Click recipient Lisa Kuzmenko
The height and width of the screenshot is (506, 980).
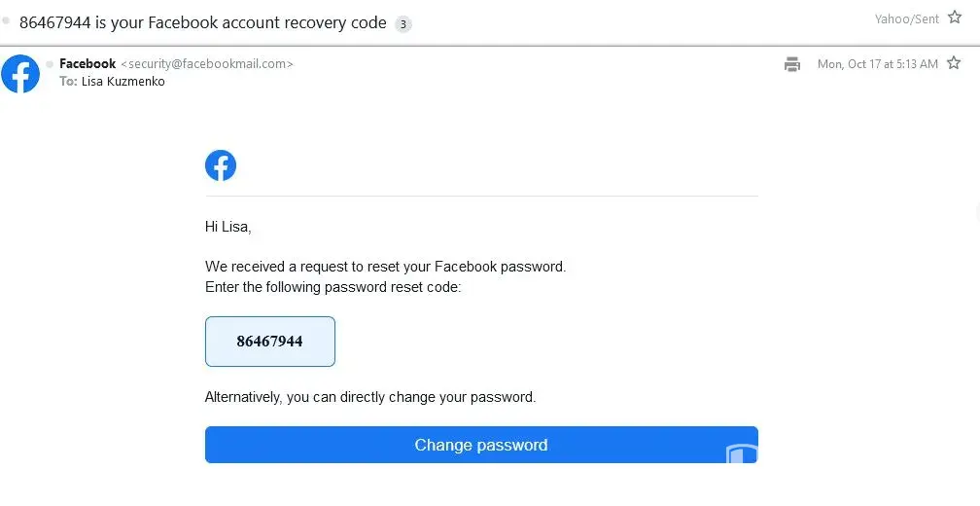pos(123,82)
